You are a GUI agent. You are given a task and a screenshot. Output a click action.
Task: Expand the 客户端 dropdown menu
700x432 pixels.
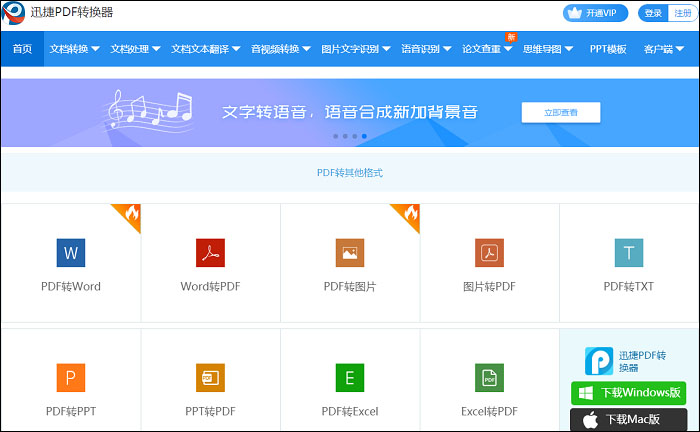click(x=664, y=49)
